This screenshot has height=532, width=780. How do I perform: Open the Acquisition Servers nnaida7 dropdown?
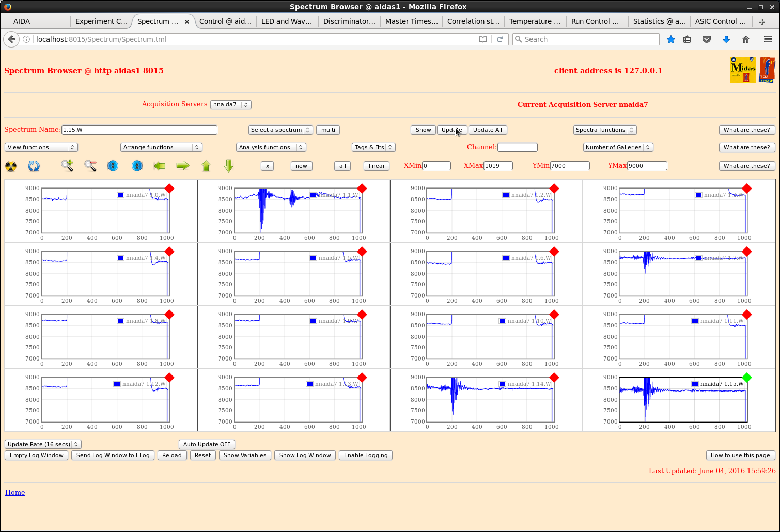(231, 104)
